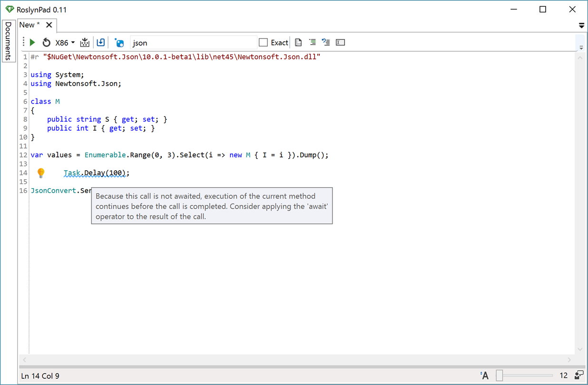Viewport: 588px width, 385px height.
Task: Click the save document icon
Action: point(101,42)
